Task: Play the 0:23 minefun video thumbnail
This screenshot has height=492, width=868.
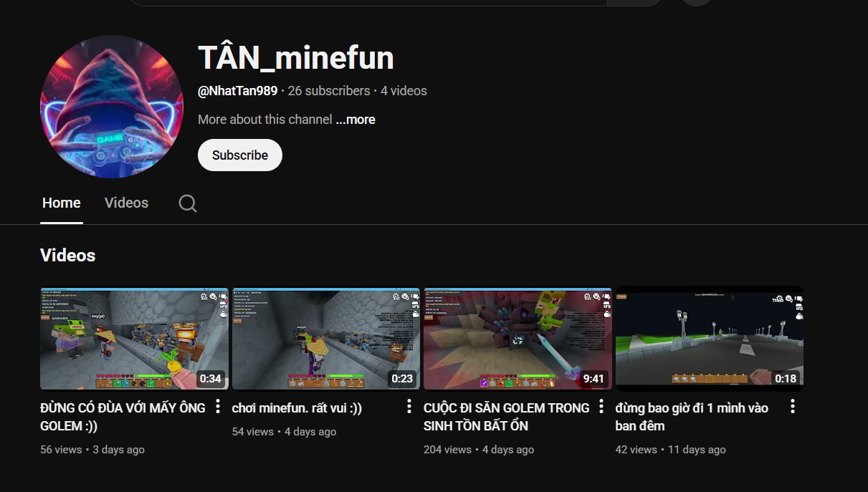Action: (x=326, y=339)
